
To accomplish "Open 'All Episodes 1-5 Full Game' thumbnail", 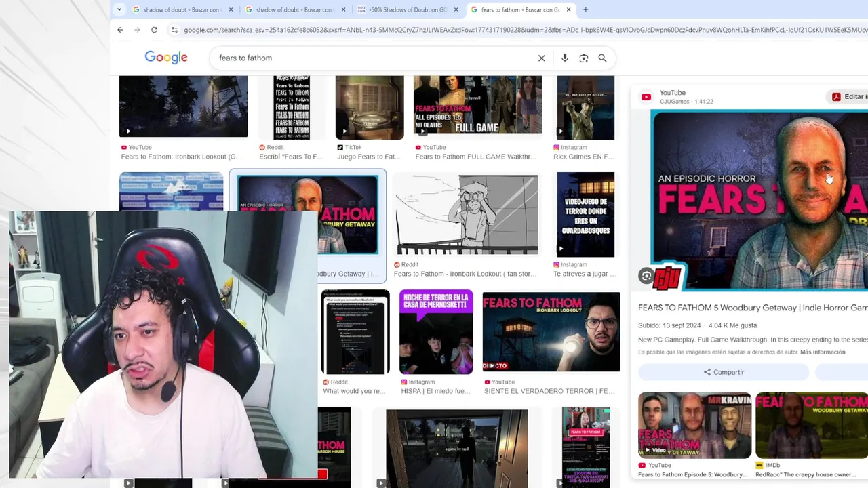I will pos(477,104).
